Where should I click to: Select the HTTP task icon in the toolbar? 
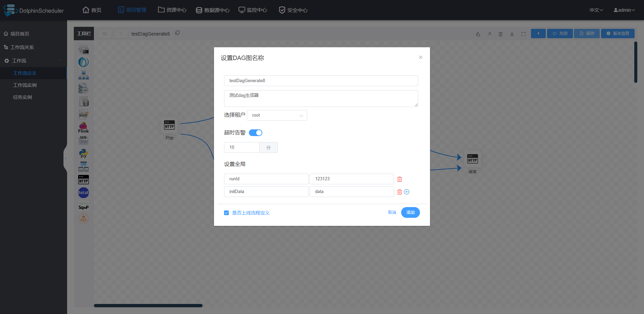pos(83,180)
